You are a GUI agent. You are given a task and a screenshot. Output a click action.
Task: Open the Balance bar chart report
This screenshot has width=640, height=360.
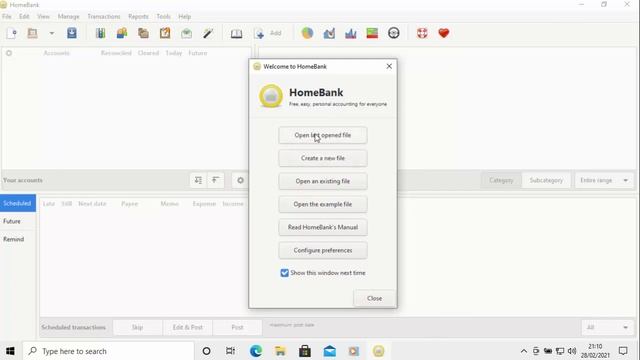click(x=351, y=33)
